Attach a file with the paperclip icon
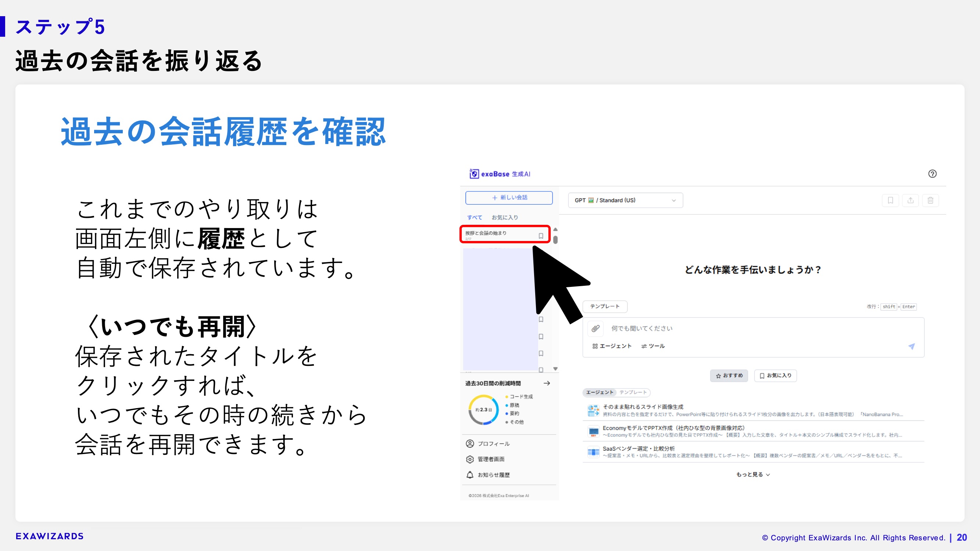The width and height of the screenshot is (980, 551). point(595,328)
